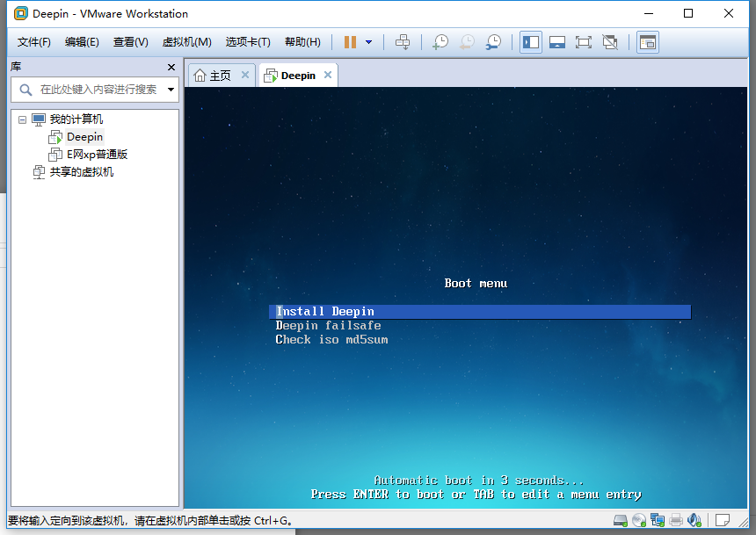Send Ctrl+Alt+Del to the virtual machine
Image resolution: width=756 pixels, height=535 pixels.
[x=403, y=42]
